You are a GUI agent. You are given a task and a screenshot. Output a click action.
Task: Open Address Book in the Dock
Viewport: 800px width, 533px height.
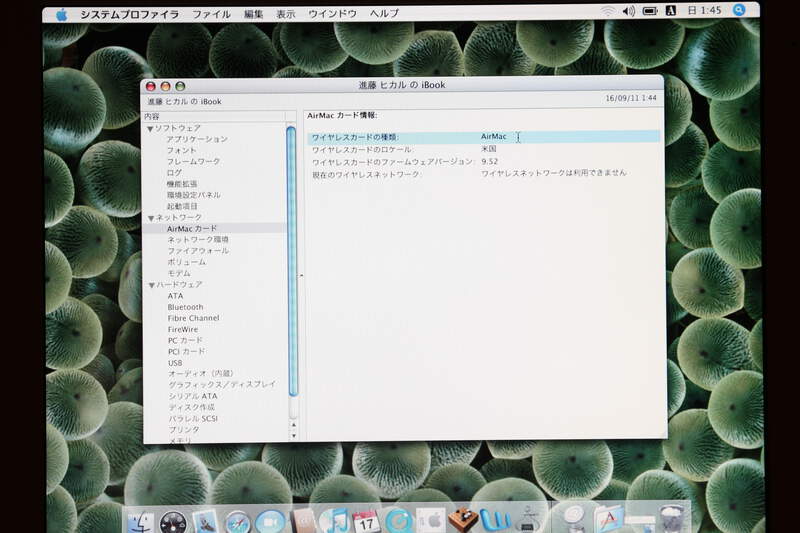click(304, 521)
